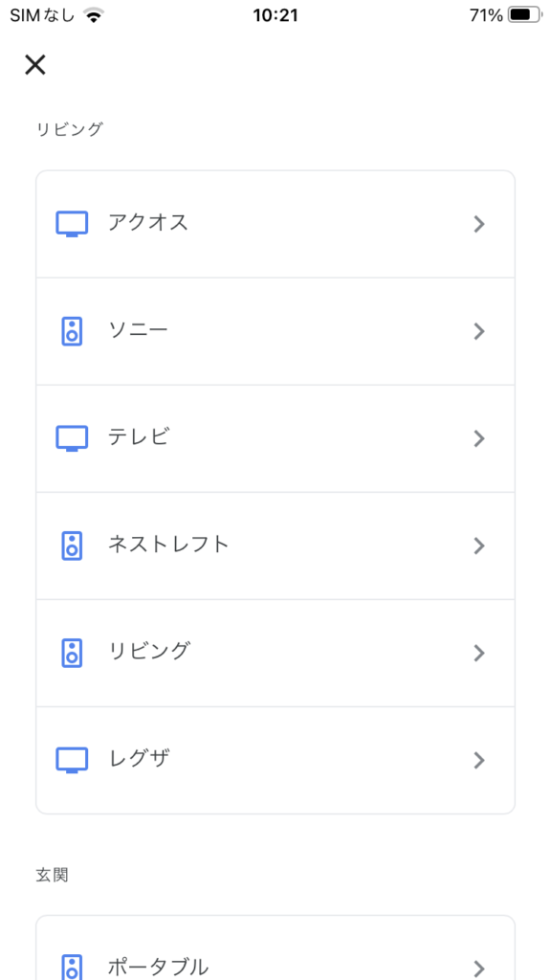
Task: Tap the リビング room section header
Action: point(69,129)
